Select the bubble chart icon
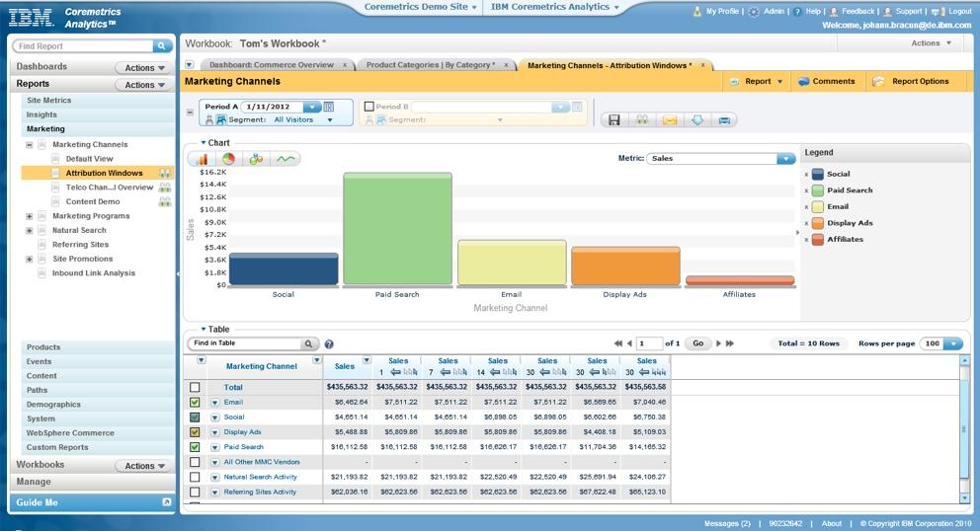This screenshot has height=531, width=980. tap(256, 159)
